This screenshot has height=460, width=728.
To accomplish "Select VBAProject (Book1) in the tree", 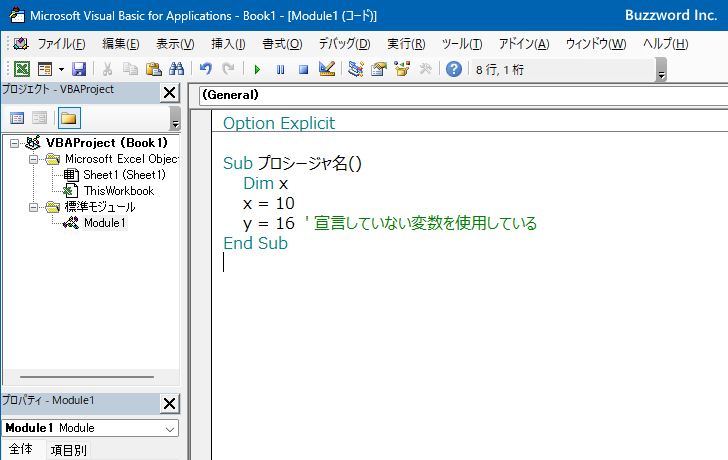I will [x=106, y=143].
